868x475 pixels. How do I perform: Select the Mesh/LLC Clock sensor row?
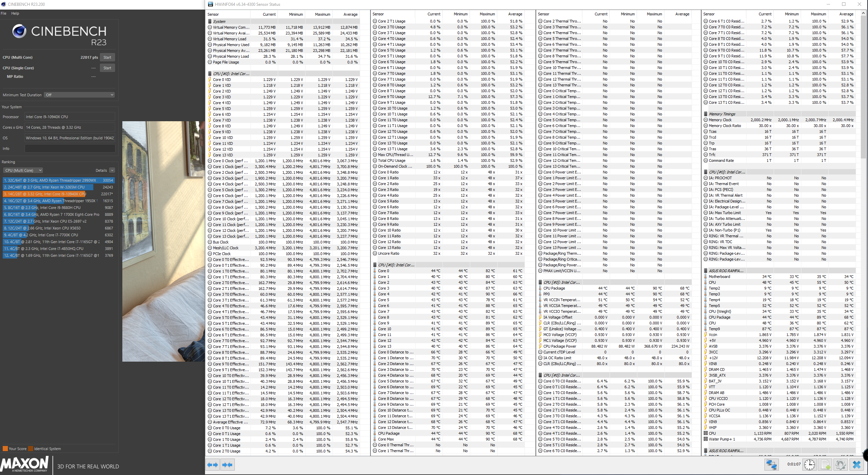tap(283, 248)
